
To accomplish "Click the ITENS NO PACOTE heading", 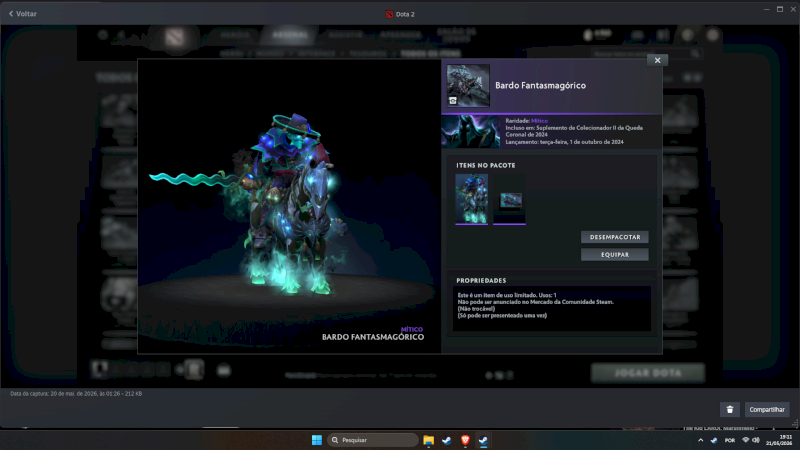I will tap(486, 165).
